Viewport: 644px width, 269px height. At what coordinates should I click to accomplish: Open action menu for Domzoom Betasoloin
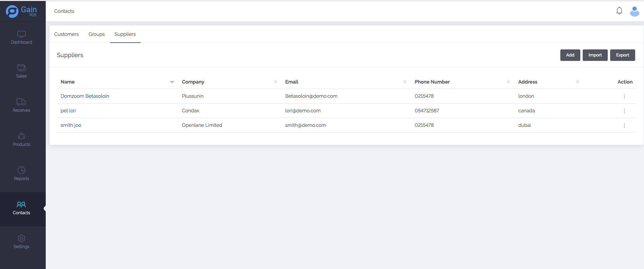pyautogui.click(x=624, y=96)
